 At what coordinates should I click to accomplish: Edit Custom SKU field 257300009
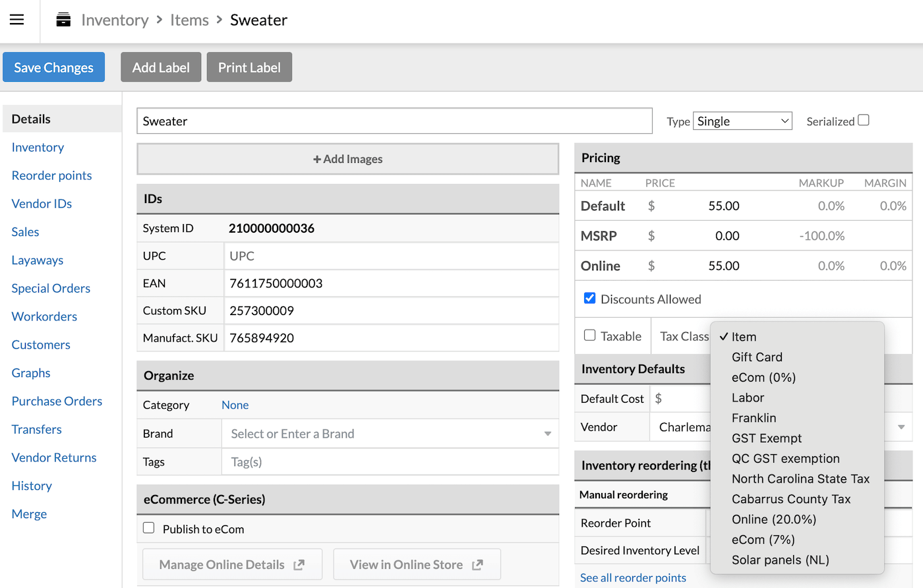pos(392,310)
